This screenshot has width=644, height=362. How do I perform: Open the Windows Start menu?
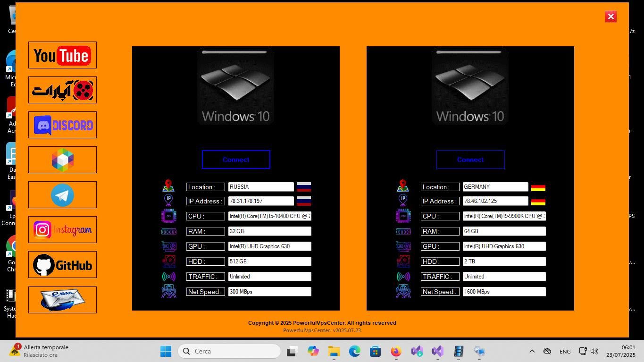(x=166, y=351)
